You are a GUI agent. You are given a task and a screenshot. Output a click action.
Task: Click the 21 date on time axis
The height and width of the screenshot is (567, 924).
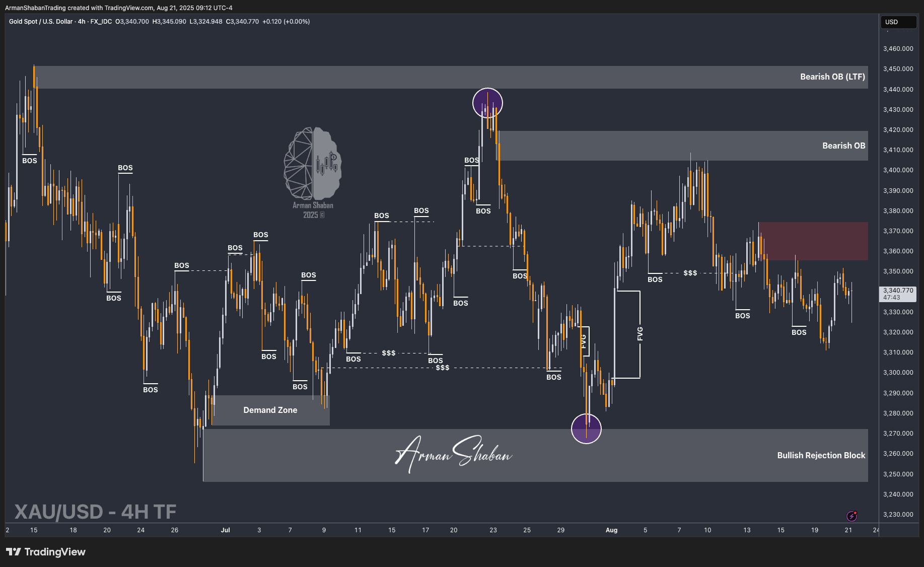click(848, 530)
